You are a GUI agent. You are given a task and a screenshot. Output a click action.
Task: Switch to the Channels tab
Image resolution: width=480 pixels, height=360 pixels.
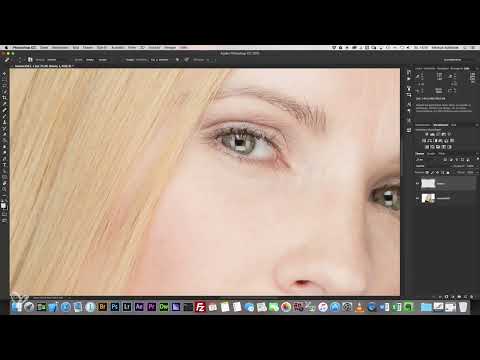click(x=431, y=154)
